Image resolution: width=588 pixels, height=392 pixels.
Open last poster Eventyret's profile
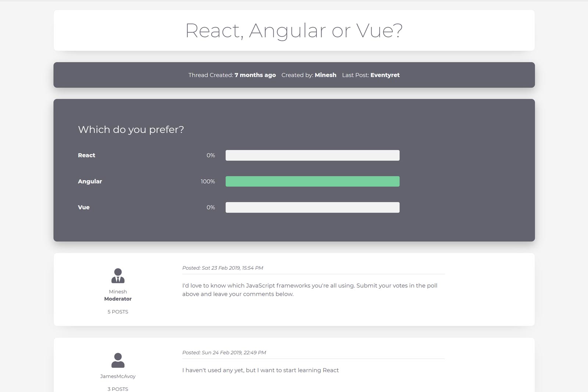(x=385, y=75)
